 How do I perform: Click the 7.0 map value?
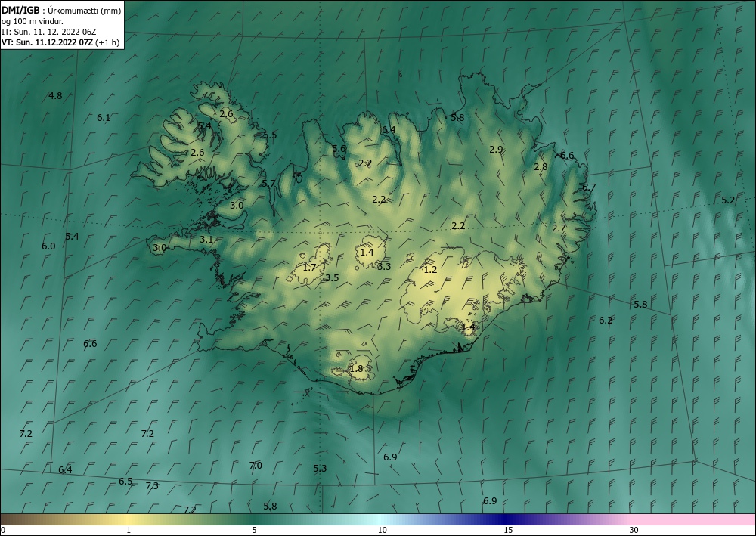(x=256, y=466)
